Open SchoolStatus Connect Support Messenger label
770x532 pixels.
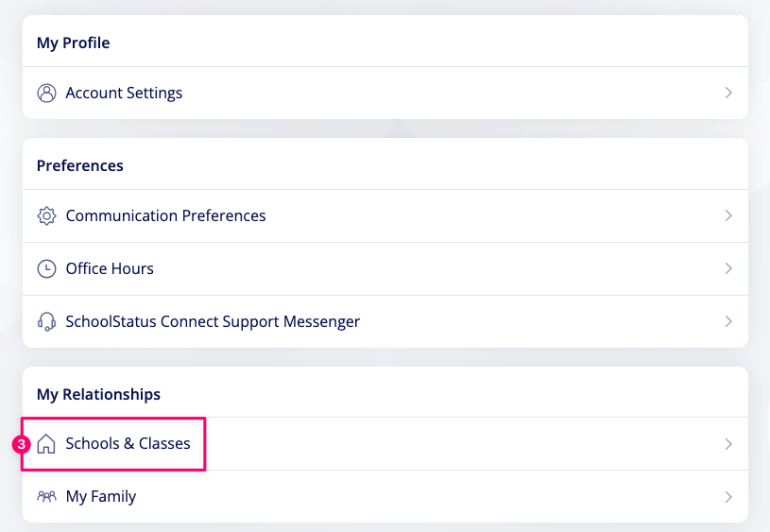point(213,321)
